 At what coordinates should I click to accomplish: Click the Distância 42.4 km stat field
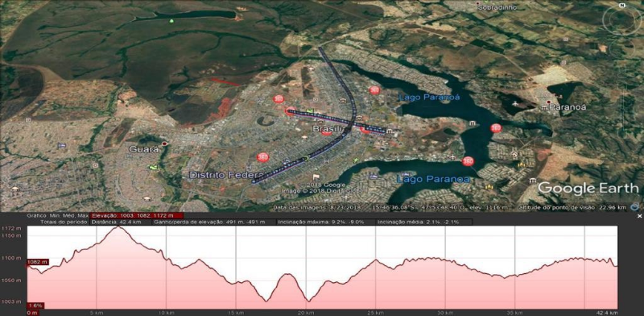120,222
